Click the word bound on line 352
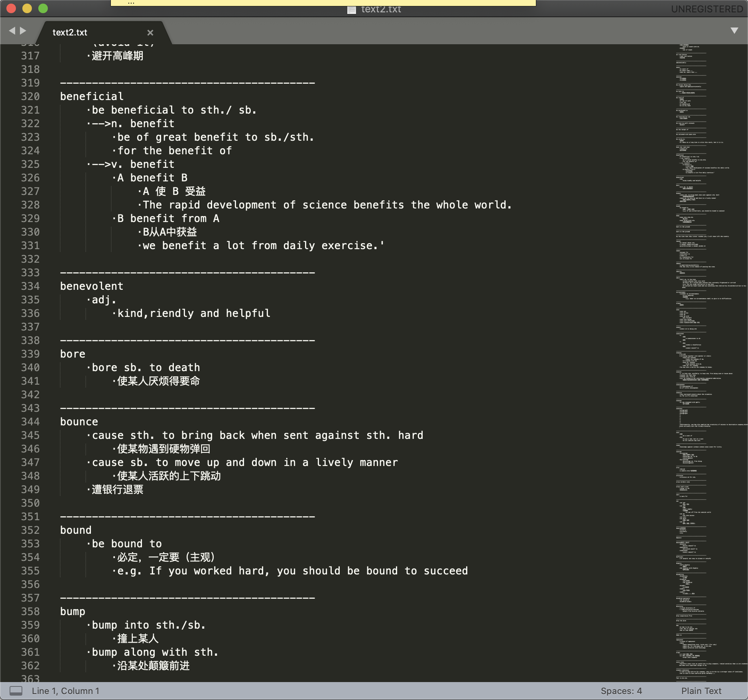This screenshot has width=748, height=700. pos(75,530)
